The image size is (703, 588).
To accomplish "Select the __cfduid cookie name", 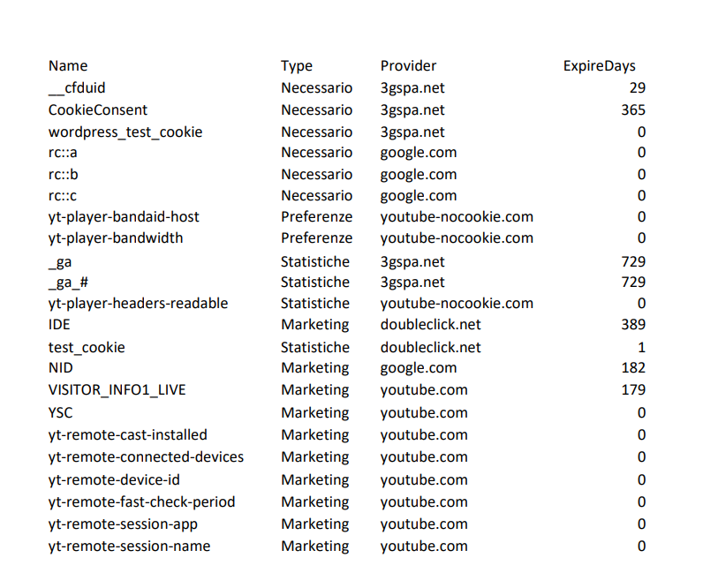I will pos(77,88).
